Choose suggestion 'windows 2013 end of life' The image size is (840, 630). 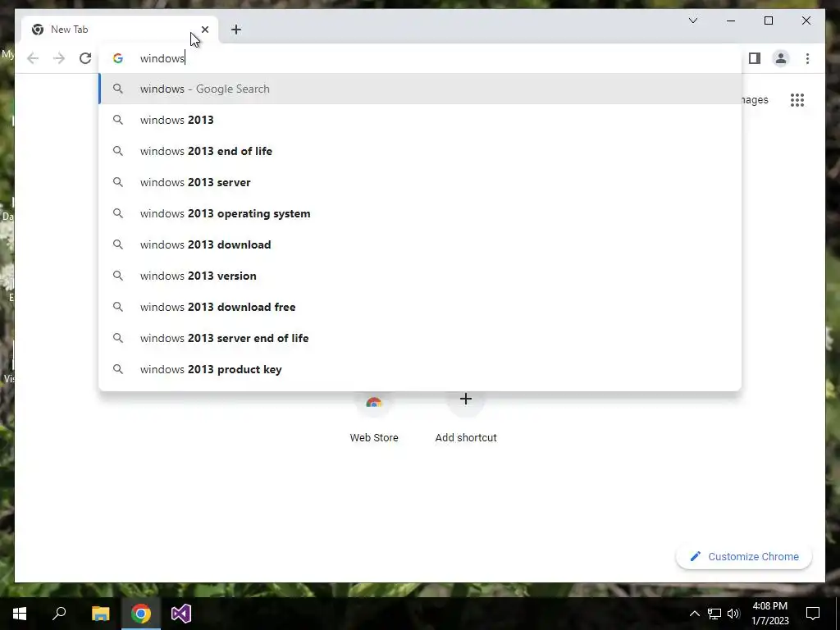420,151
